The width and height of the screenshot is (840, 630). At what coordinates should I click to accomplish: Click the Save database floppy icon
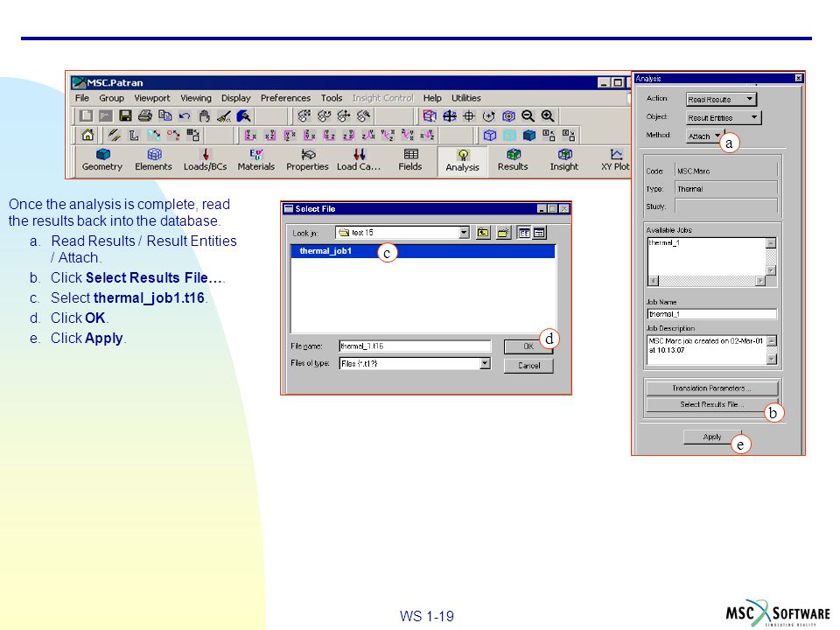pyautogui.click(x=125, y=115)
